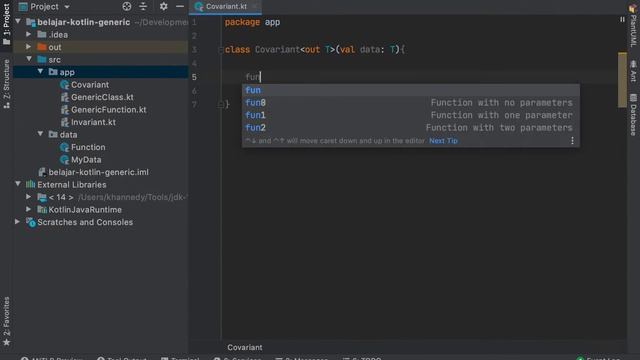Screen dimensions: 640x360
Task: Open GenericClass.kt in the tree
Action: point(102,97)
